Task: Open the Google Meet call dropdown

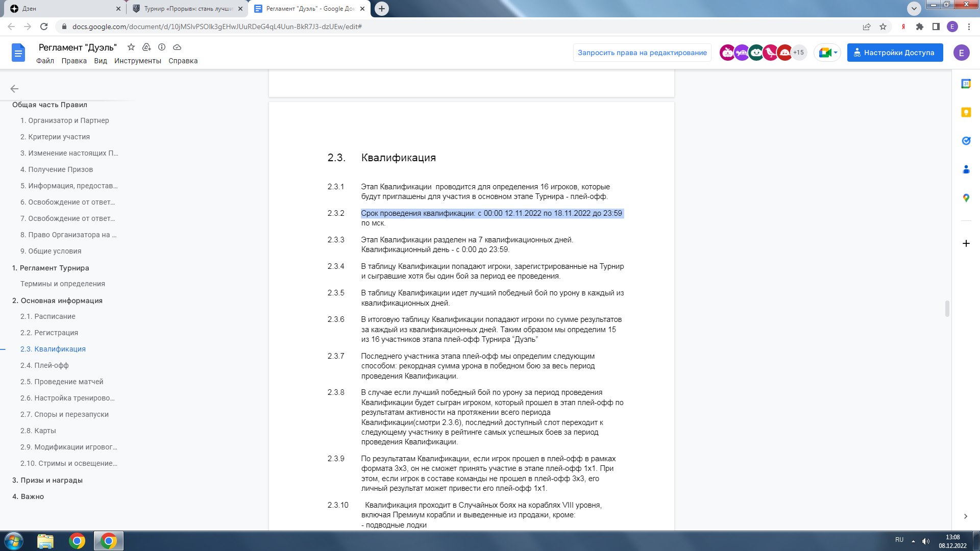Action: [x=828, y=53]
